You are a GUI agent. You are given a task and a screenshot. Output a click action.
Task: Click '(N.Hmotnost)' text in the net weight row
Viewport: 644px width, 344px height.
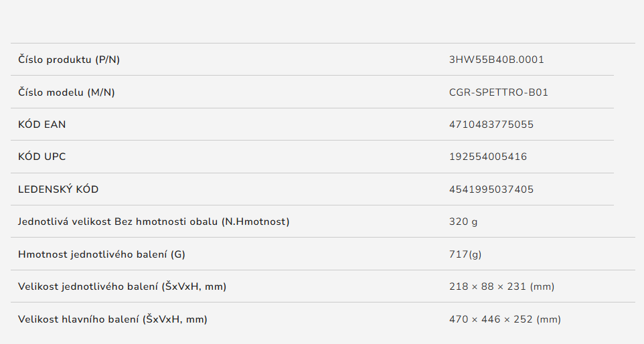point(255,222)
